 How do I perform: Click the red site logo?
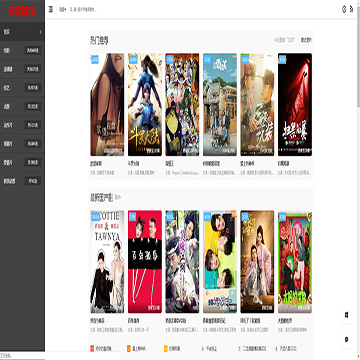(x=22, y=11)
